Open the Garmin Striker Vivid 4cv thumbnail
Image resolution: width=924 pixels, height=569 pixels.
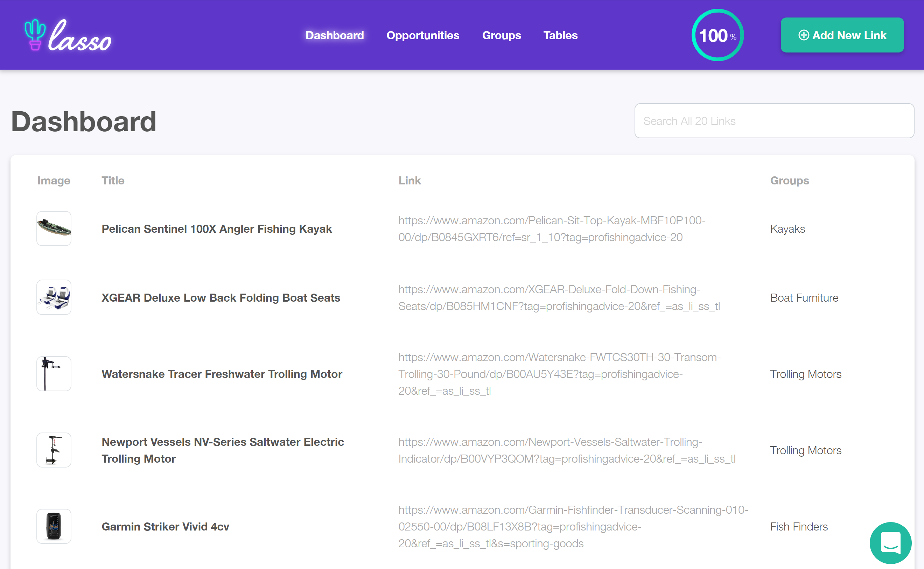point(54,526)
